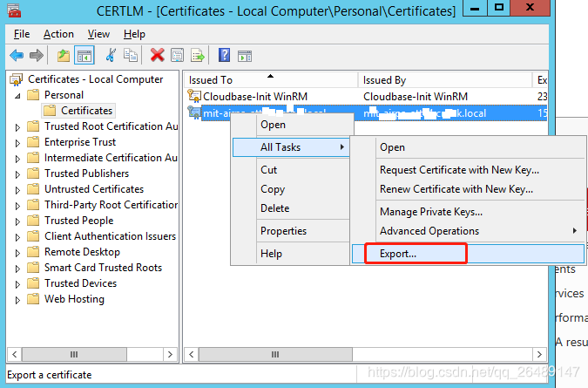Screen dimensions: 588x388
Task: Open the File menu
Action: (x=22, y=34)
